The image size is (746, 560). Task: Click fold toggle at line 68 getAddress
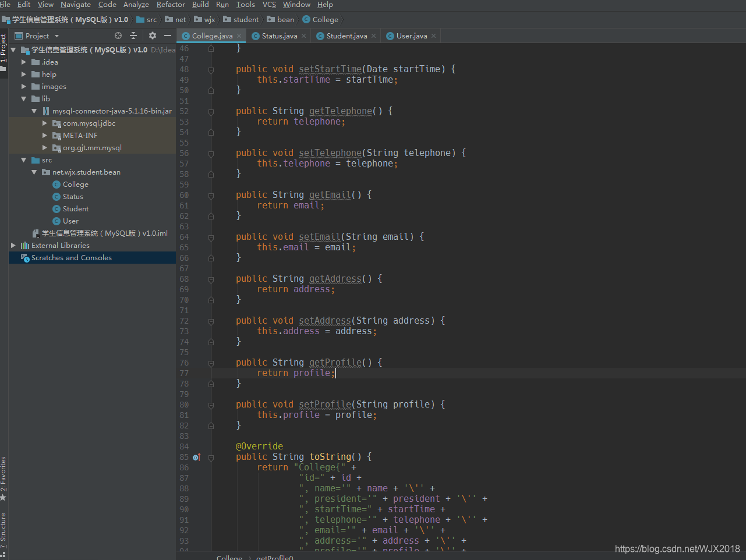click(x=211, y=279)
